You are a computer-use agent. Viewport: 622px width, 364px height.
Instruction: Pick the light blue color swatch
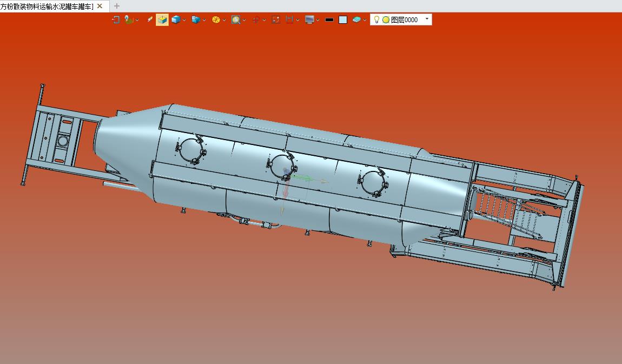[343, 19]
